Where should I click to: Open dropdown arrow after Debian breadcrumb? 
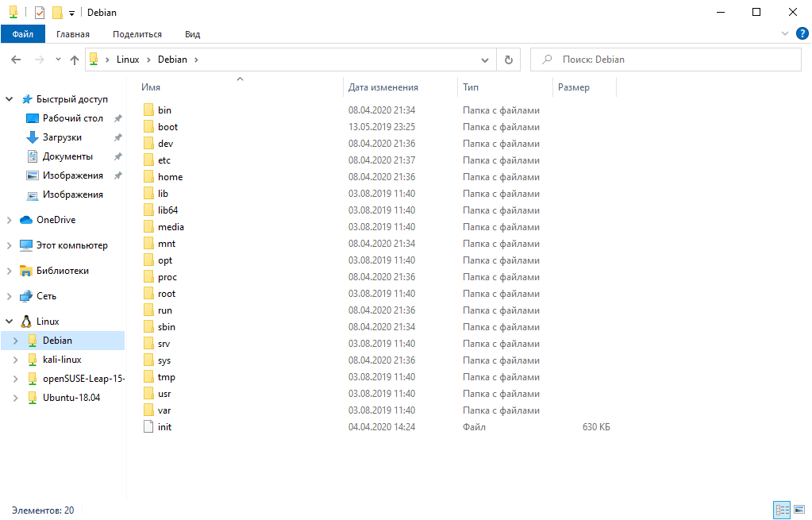196,60
